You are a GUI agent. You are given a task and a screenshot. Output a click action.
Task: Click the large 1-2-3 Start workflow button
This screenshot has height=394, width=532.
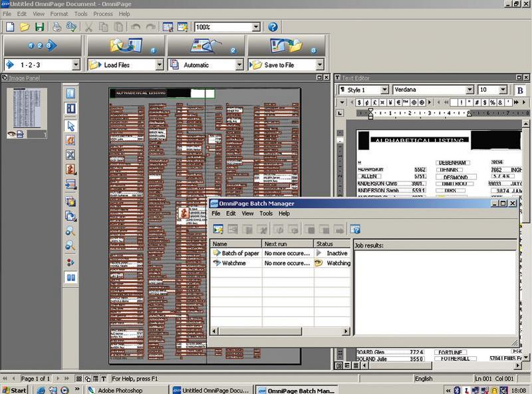point(43,45)
